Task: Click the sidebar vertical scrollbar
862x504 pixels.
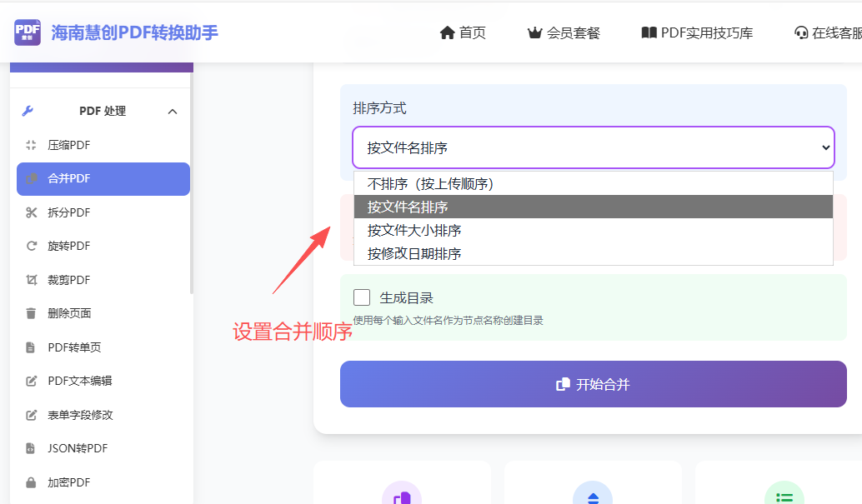Action: (x=191, y=183)
